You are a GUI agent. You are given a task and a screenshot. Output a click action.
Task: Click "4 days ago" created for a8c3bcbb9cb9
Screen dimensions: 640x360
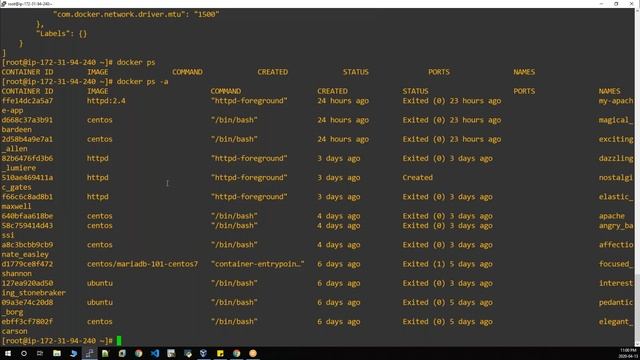click(x=339, y=245)
